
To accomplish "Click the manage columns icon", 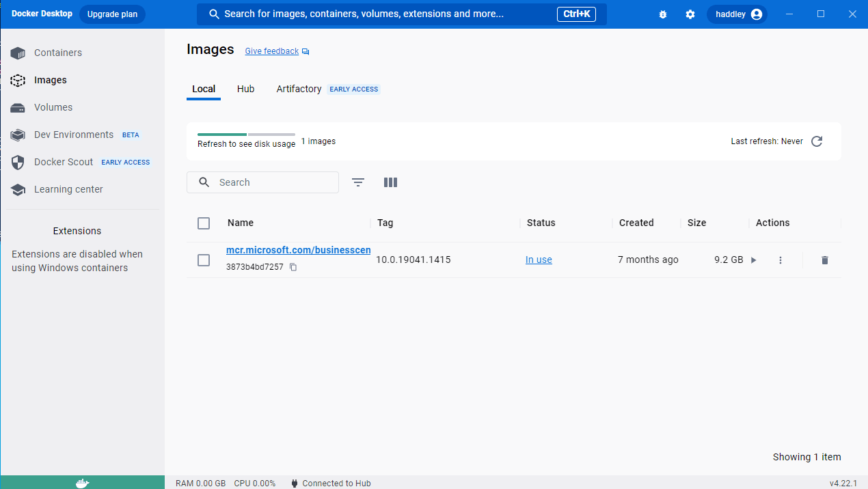I will pos(390,182).
